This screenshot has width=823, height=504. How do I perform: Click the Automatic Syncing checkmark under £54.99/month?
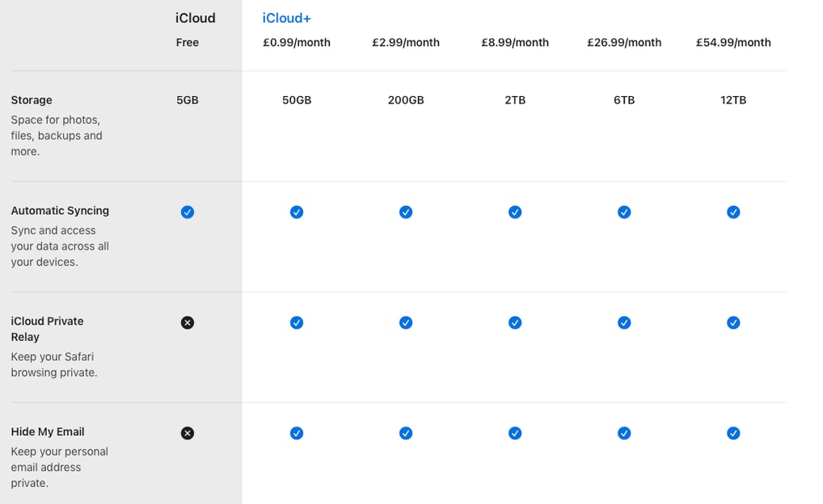tap(733, 212)
